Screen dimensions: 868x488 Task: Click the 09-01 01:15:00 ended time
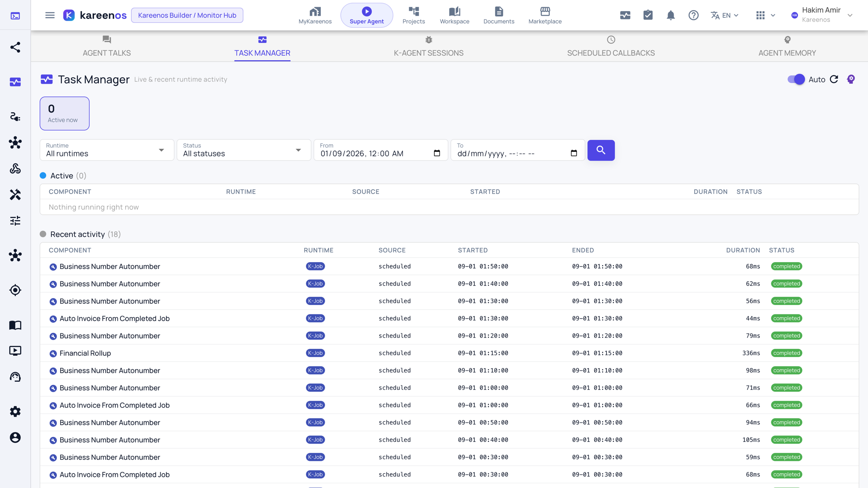[597, 353]
